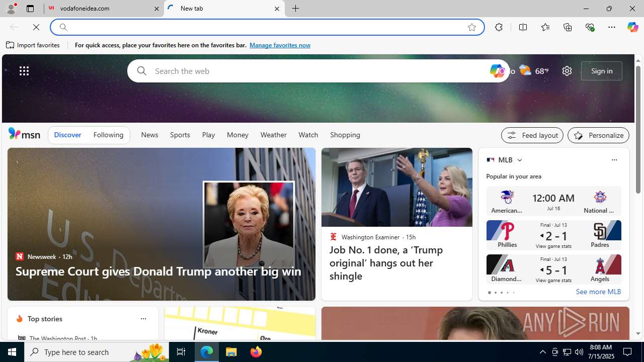Launch Firefox from the taskbar
644x362 pixels.
pyautogui.click(x=256, y=352)
